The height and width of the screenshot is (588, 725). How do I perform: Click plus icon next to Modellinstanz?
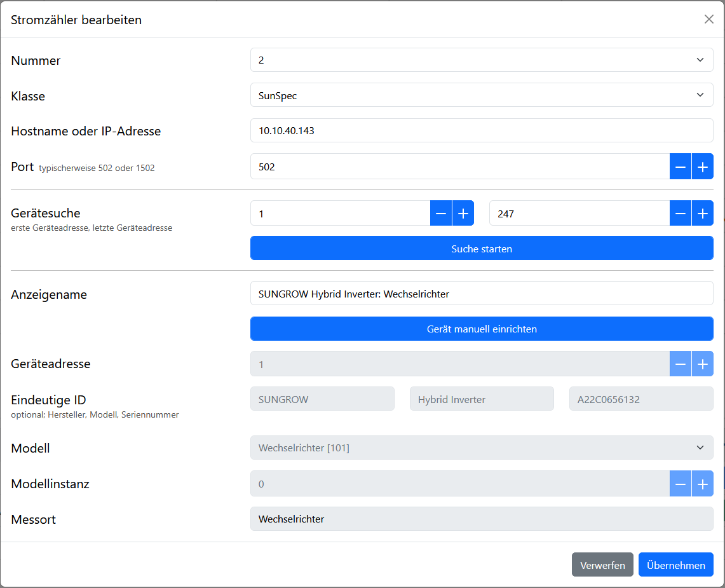(702, 484)
